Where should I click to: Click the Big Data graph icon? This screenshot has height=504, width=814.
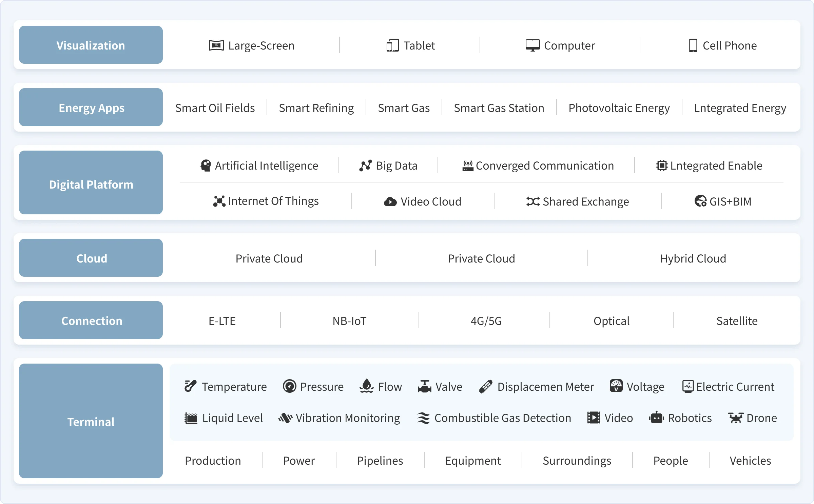coord(365,166)
